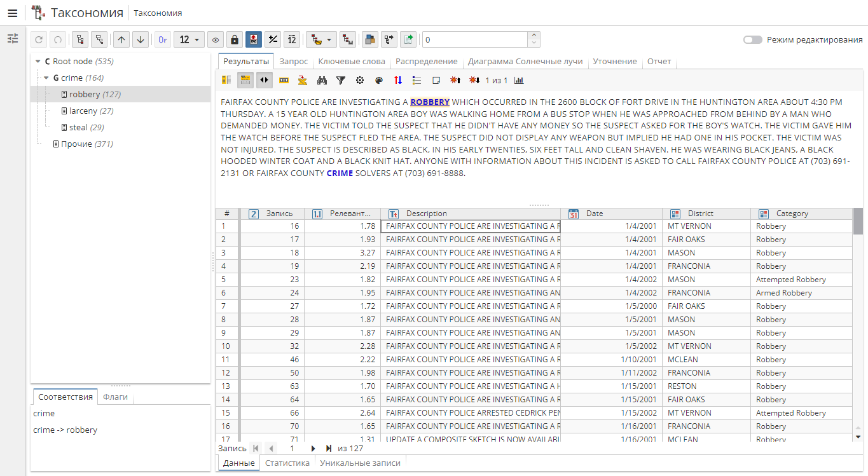Click the export to Excel icon
This screenshot has height=476, width=868.
point(303,80)
